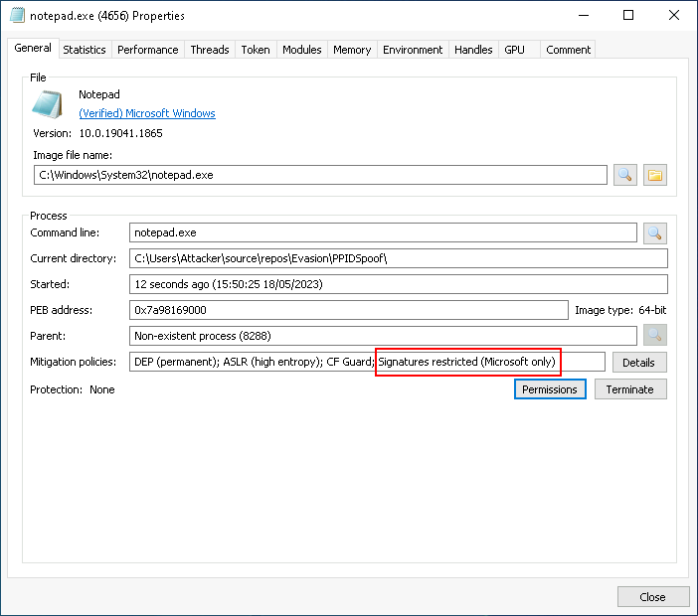Click the title bar notepad.exe icon
Viewport: 698px width, 616px height.
(x=17, y=16)
